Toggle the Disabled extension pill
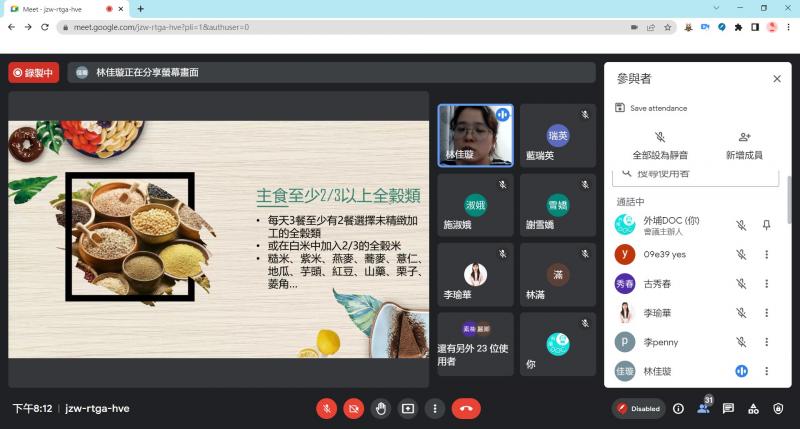Viewport: 800px width, 429px height. click(x=638, y=408)
